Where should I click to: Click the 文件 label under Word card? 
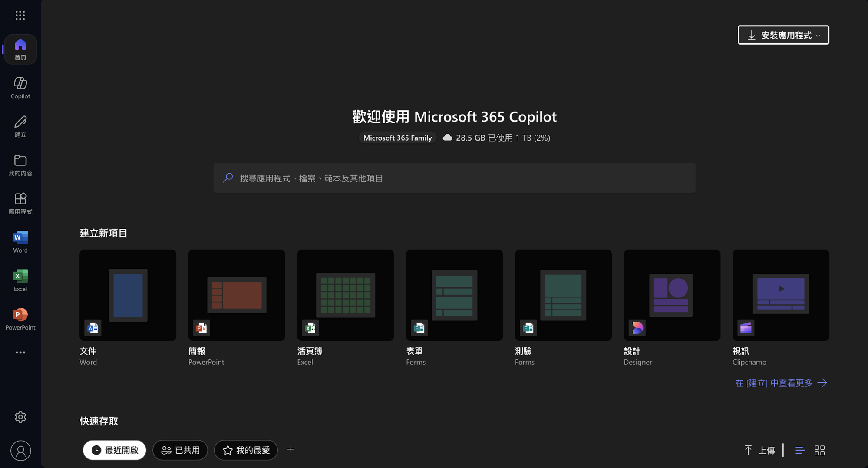(x=88, y=351)
